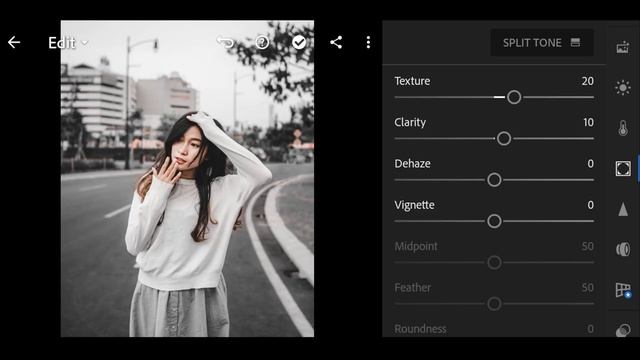The width and height of the screenshot is (640, 360).
Task: Click the Dehaze label
Action: [413, 163]
